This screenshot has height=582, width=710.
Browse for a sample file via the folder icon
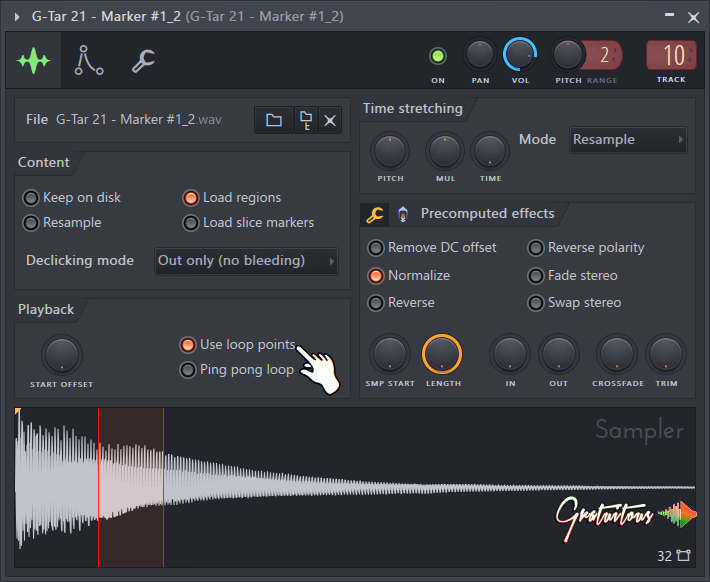point(274,120)
